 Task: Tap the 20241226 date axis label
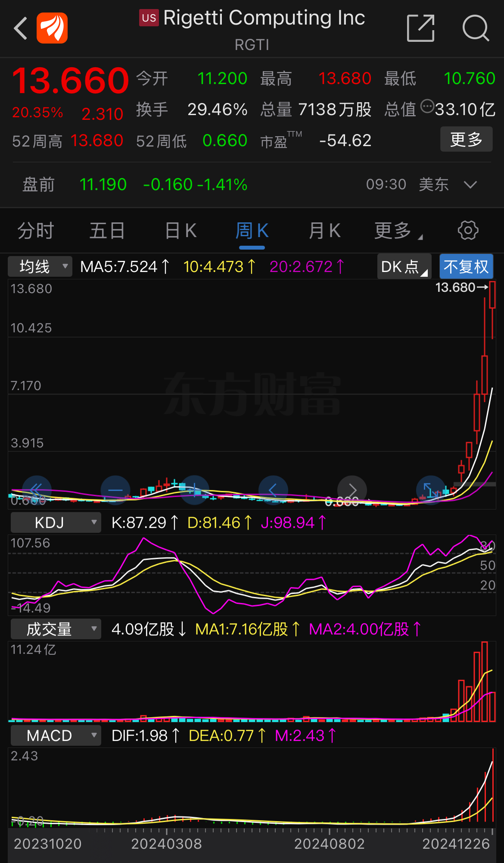pos(456,844)
